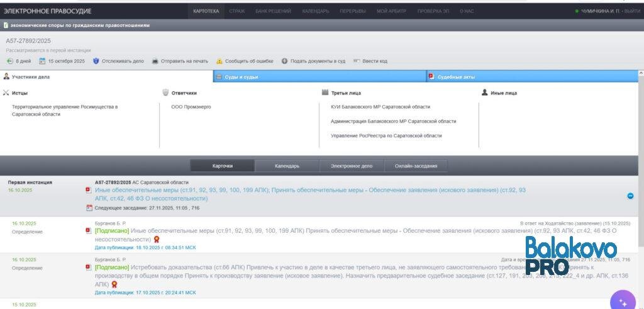Open the СТРАЖ menu item

236,11
